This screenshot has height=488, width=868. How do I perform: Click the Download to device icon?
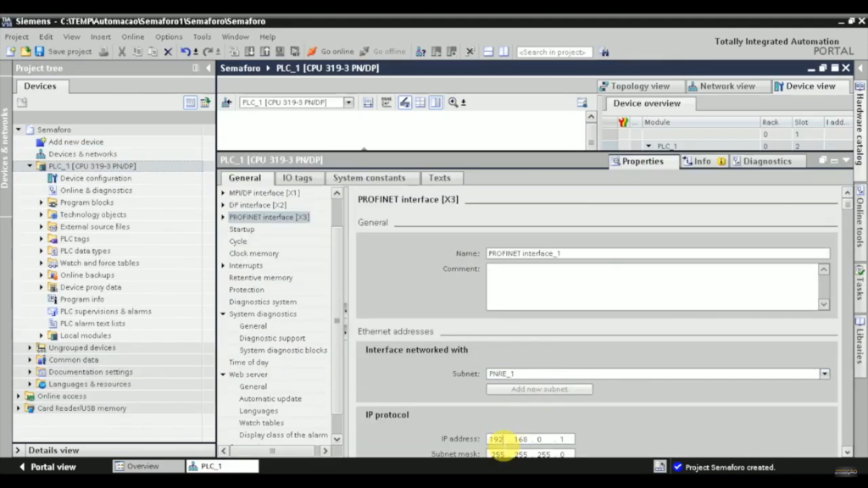pyautogui.click(x=250, y=52)
